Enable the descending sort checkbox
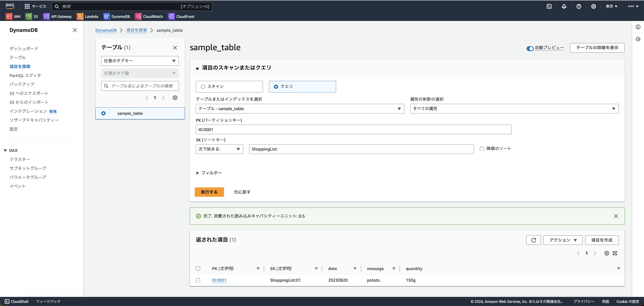 482,149
